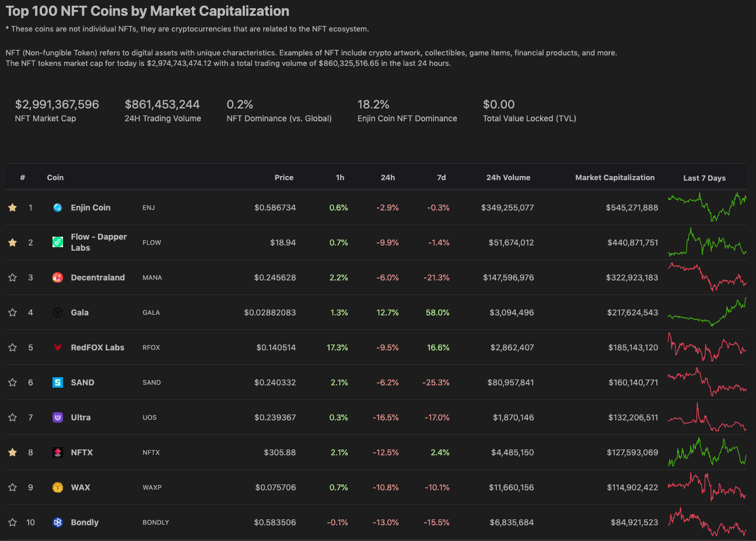The image size is (756, 541).
Task: Click the NFTX logo icon
Action: (x=58, y=452)
